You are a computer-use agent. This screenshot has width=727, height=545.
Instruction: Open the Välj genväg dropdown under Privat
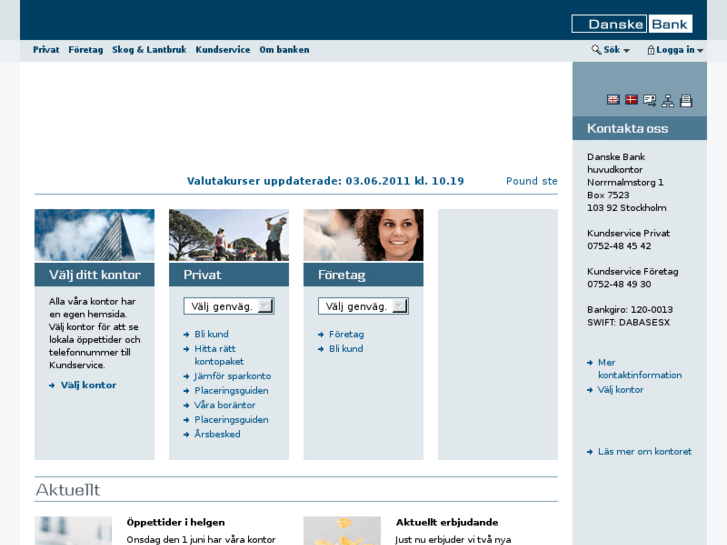click(229, 306)
